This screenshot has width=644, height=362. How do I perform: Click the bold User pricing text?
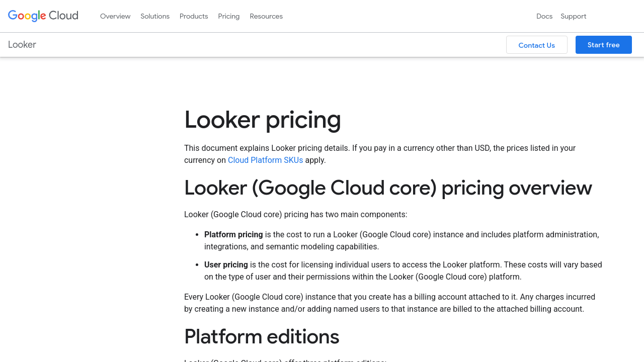point(226,264)
